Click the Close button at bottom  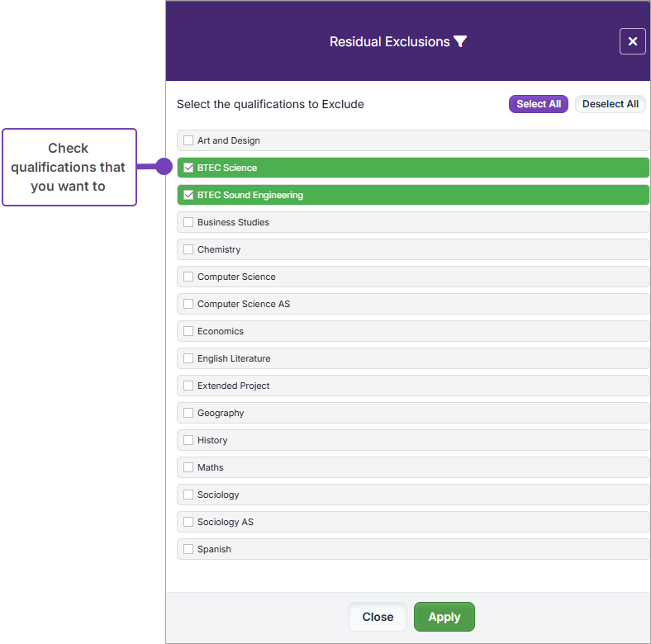[x=378, y=617]
